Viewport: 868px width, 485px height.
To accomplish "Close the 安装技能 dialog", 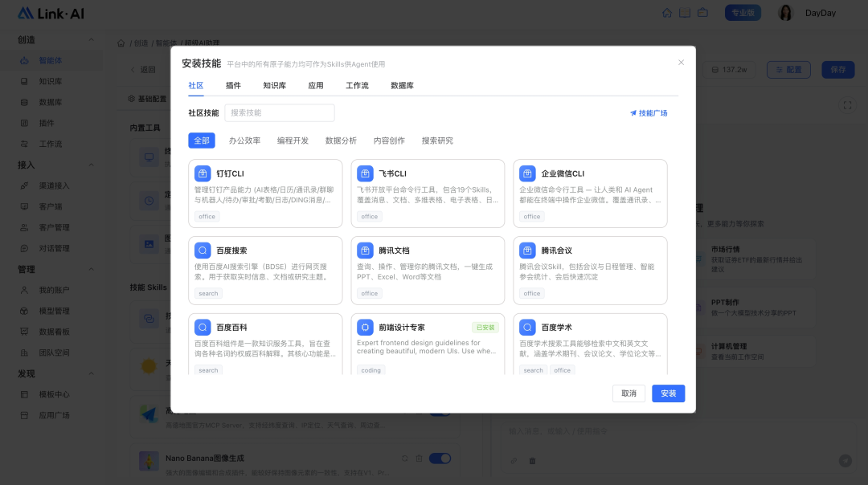I will (681, 63).
